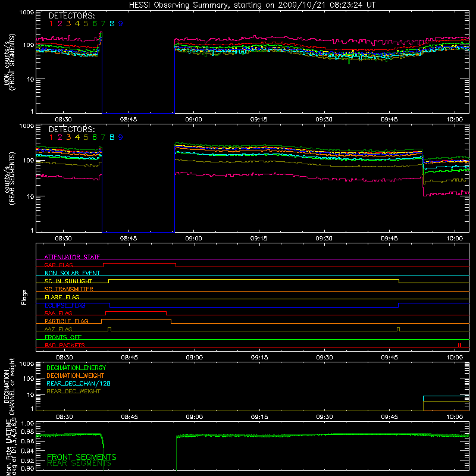The height and width of the screenshot is (476, 476).
Task: Pick detector 5 legend number in rear segments plot
Action: tap(86, 137)
